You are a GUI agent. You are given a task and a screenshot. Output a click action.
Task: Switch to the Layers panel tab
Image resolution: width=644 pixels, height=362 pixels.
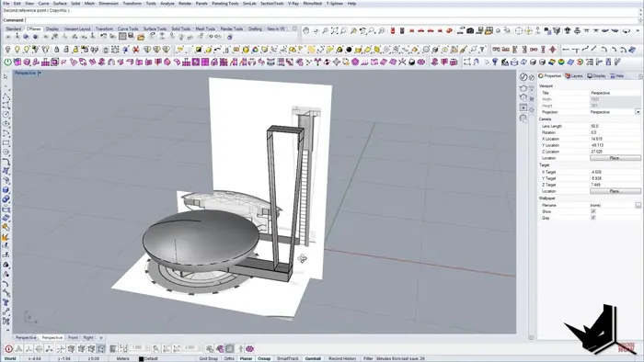[574, 76]
